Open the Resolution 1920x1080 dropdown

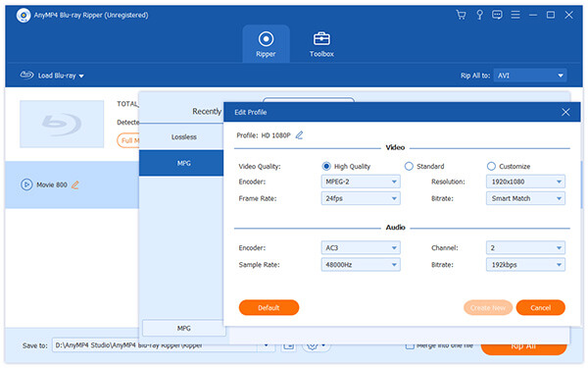tap(525, 182)
